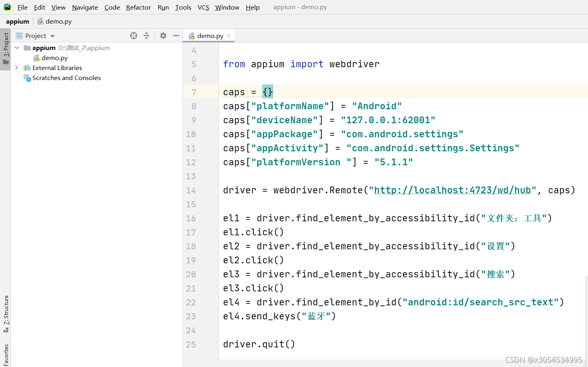Click the "platformVersion " key string
Viewport: 588px width, 367px height.
(301, 162)
